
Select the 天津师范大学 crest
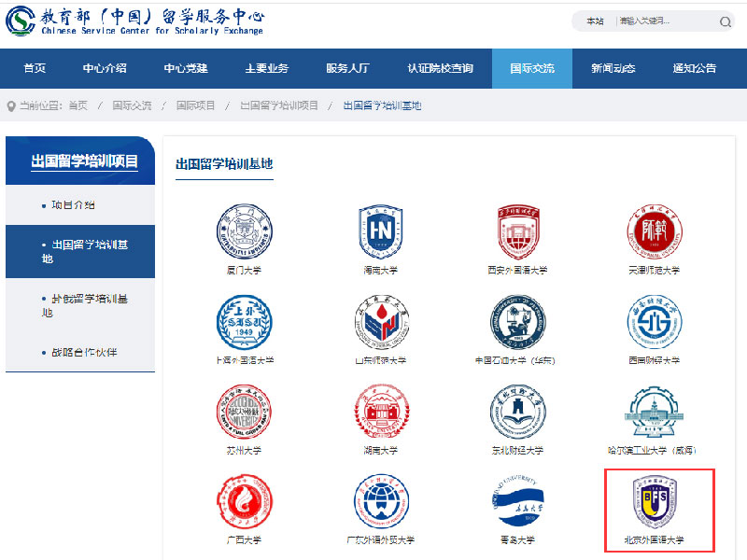[655, 233]
